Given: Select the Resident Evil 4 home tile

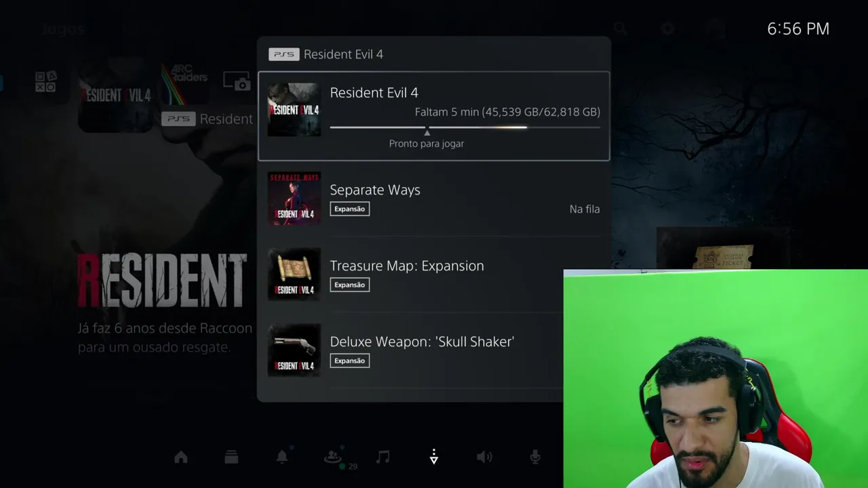Looking at the screenshot, I should 115,94.
